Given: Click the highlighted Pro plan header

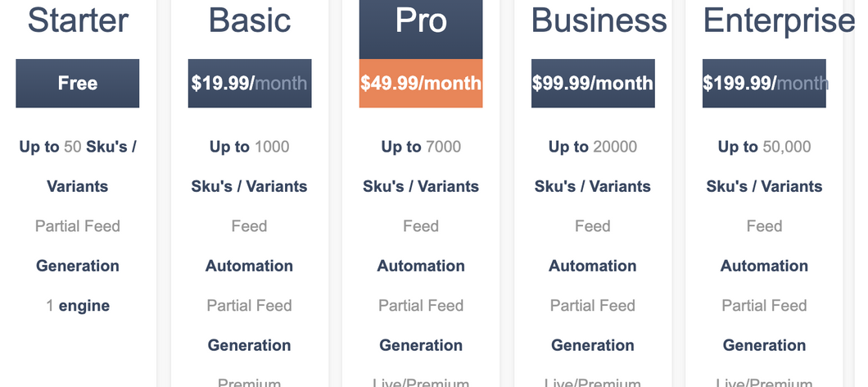Looking at the screenshot, I should coord(421,30).
